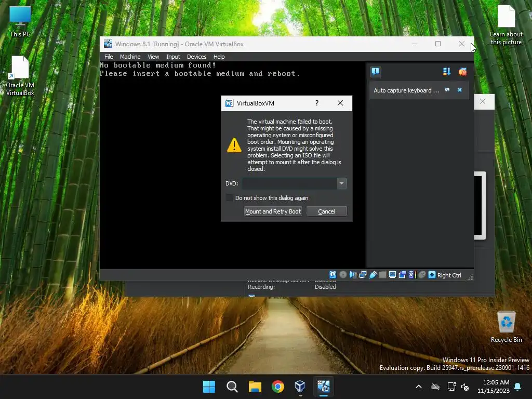
Task: Open File Explorer from taskbar
Action: click(x=255, y=387)
